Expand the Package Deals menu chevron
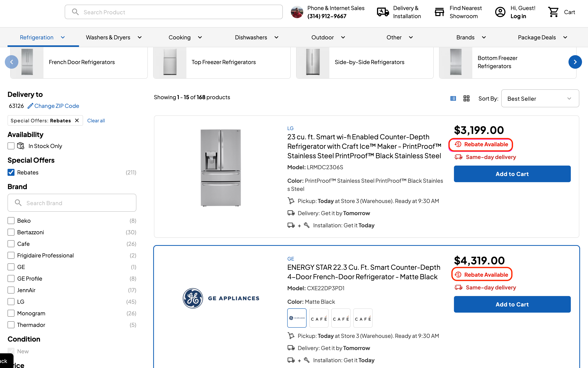 click(x=565, y=37)
